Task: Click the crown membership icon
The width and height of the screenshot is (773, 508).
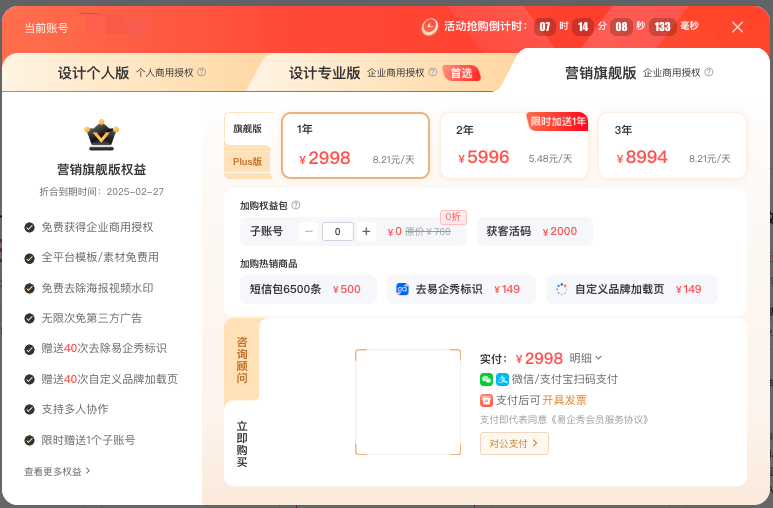Action: tap(101, 135)
